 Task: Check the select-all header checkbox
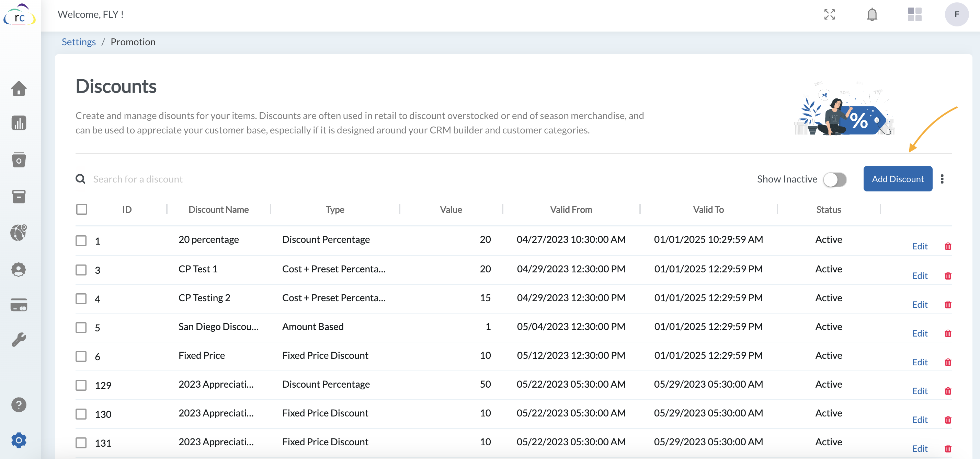tap(81, 209)
